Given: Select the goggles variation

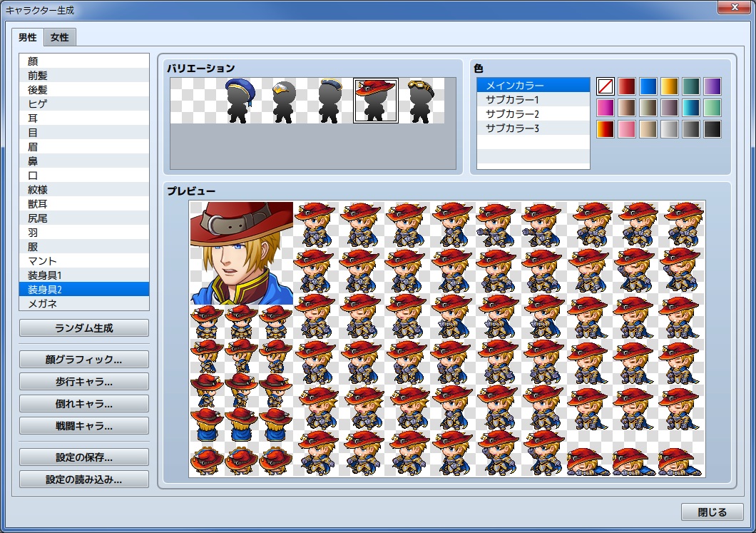Looking at the screenshot, I should tap(422, 101).
